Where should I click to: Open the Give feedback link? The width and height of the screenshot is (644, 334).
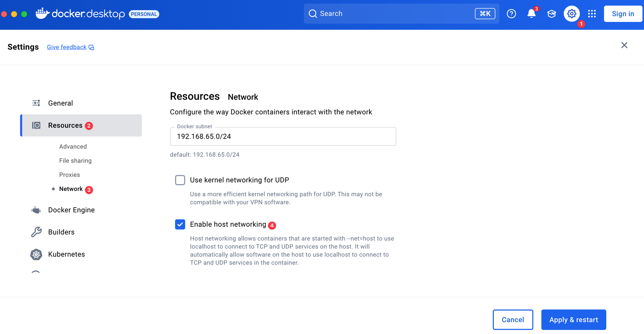click(x=67, y=47)
